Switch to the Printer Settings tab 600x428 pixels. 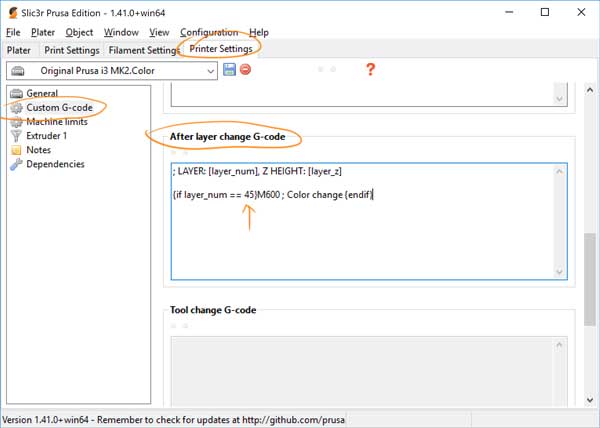pyautogui.click(x=221, y=49)
